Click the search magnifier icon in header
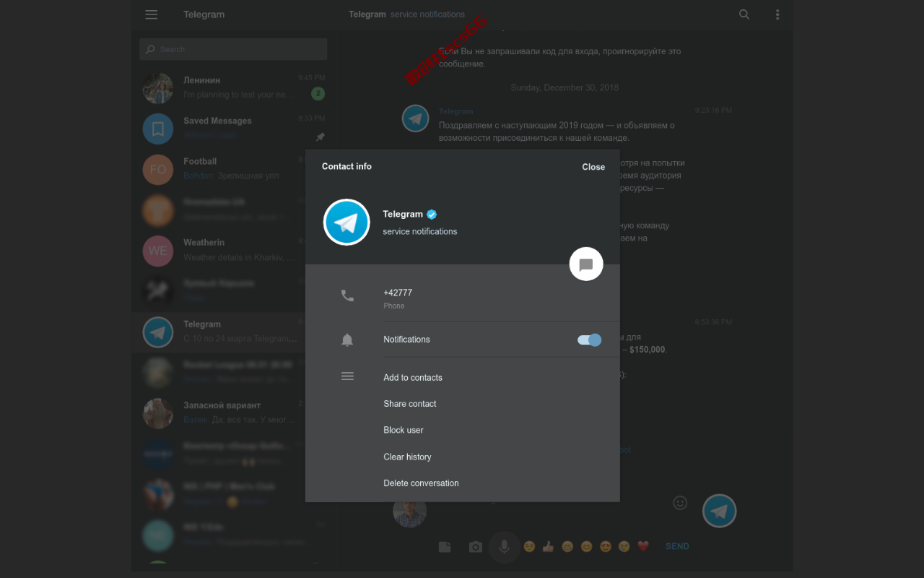 click(744, 14)
